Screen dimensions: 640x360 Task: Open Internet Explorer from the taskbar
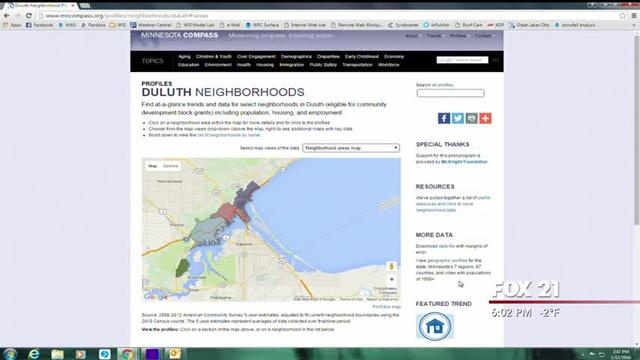[34, 354]
